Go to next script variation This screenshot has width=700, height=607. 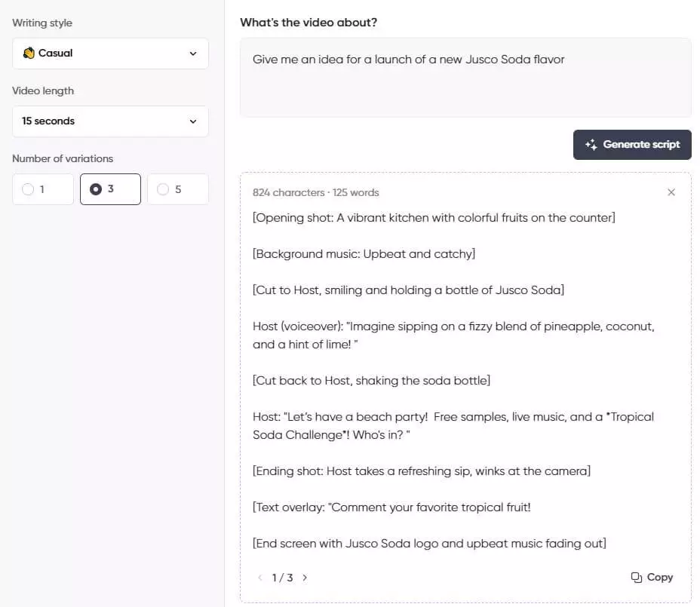[x=305, y=578]
